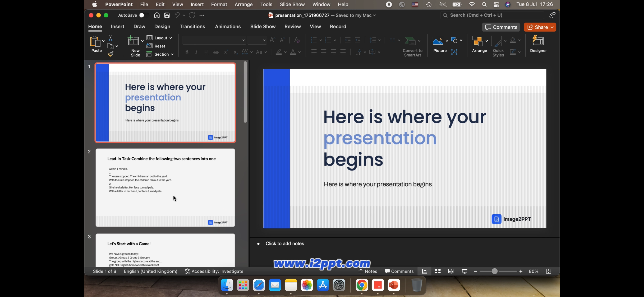
Task: Click Accessibility: Investigate in status bar
Action: [214, 271]
